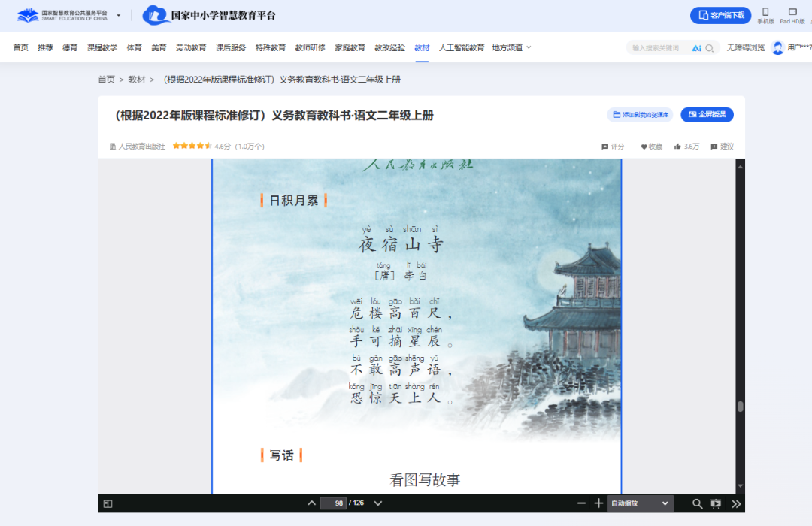Start presentation mode from the viewer toolbar
This screenshot has height=526, width=812.
click(x=715, y=503)
